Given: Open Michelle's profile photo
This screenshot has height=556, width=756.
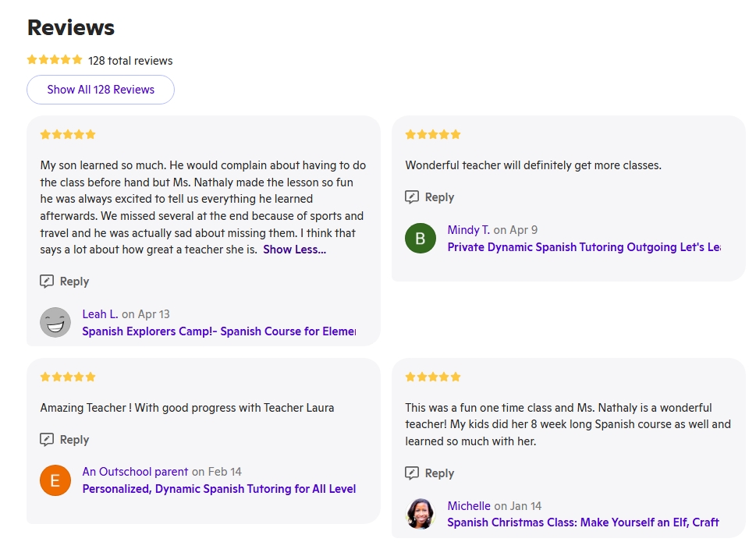Looking at the screenshot, I should (421, 514).
